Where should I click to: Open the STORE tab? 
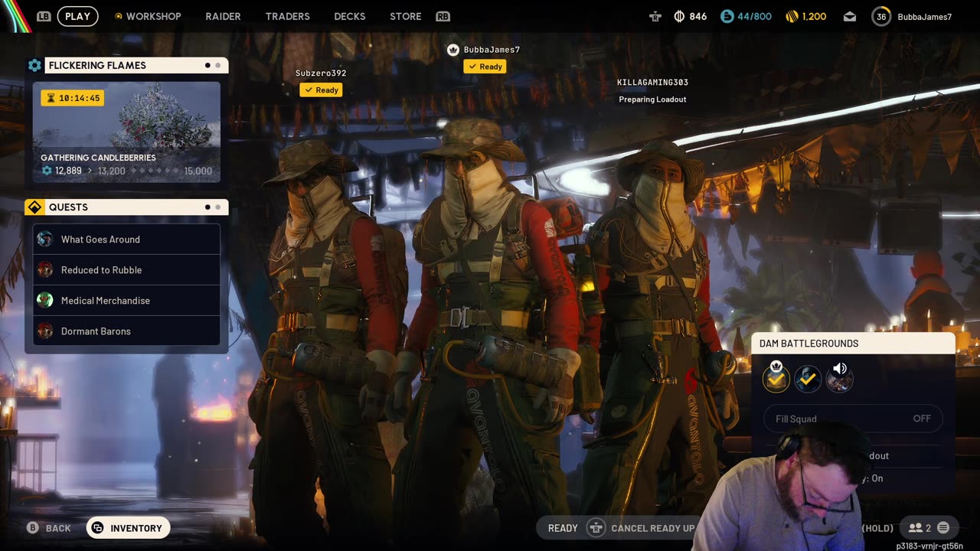(x=406, y=16)
